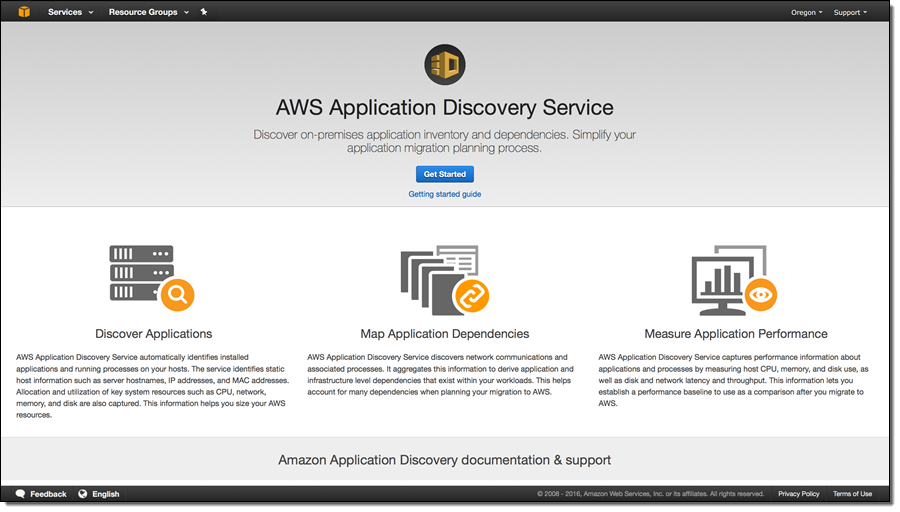900x512 pixels.
Task: Open the Privacy Policy link
Action: 798,494
